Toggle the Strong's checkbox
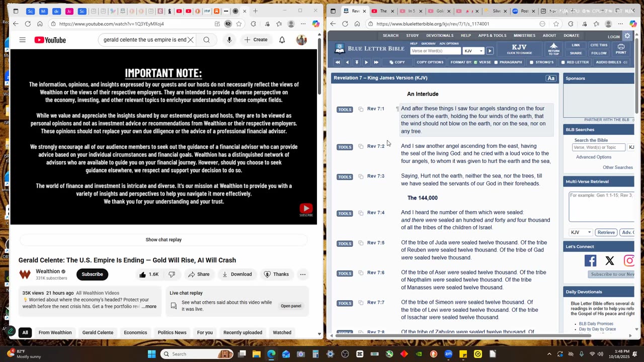Image resolution: width=644 pixels, height=362 pixels. pyautogui.click(x=531, y=62)
